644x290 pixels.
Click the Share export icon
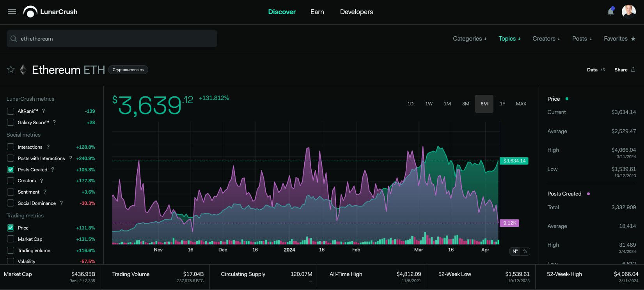pyautogui.click(x=633, y=70)
